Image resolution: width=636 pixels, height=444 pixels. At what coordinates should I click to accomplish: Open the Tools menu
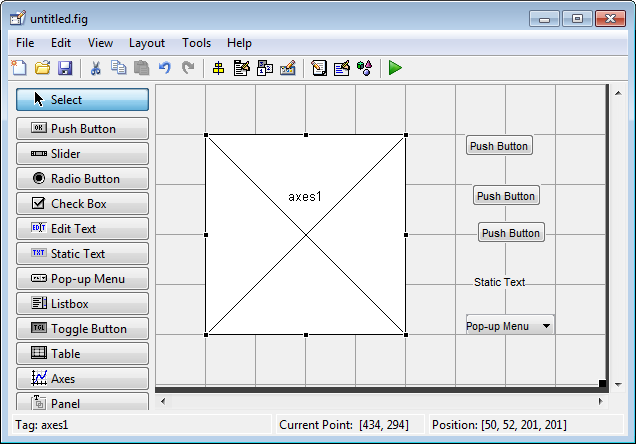tap(196, 43)
